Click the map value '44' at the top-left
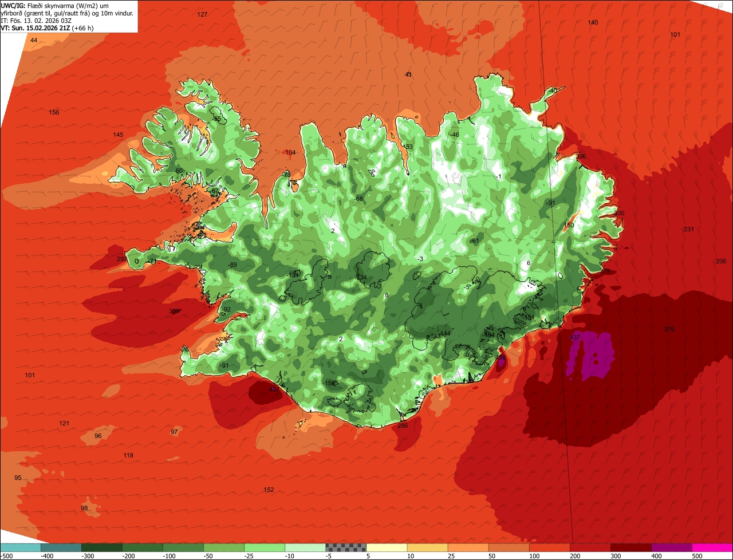Viewport: 733px width, 560px height. [34, 41]
